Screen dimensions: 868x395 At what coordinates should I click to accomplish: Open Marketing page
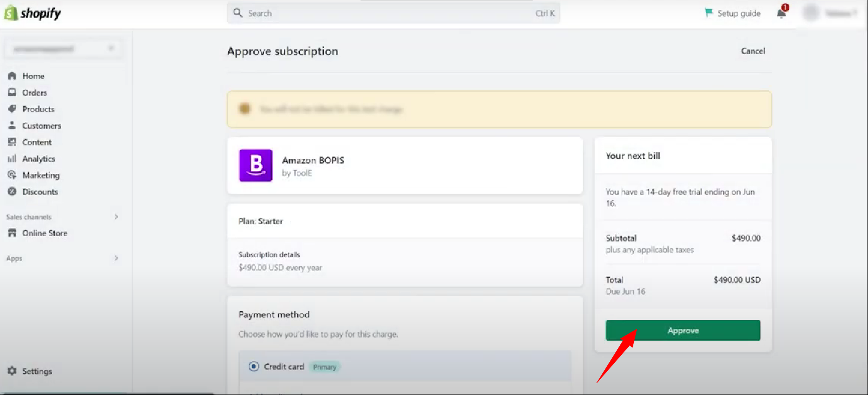pyautogui.click(x=41, y=175)
